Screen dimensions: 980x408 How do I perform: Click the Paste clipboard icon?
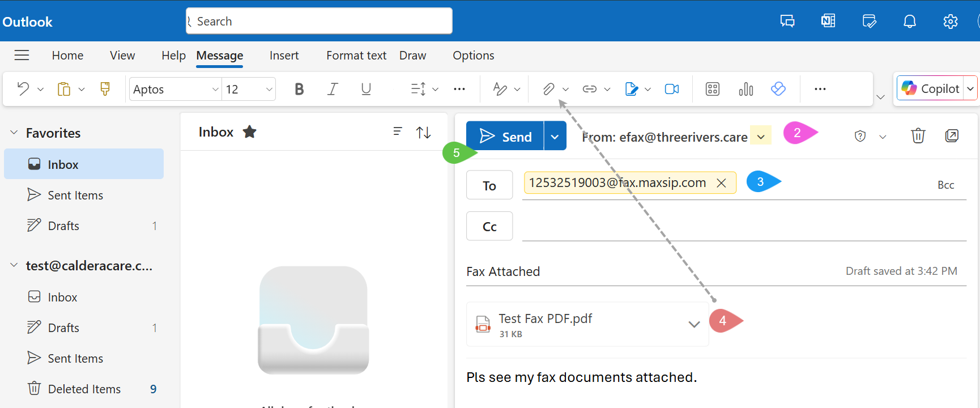(63, 89)
